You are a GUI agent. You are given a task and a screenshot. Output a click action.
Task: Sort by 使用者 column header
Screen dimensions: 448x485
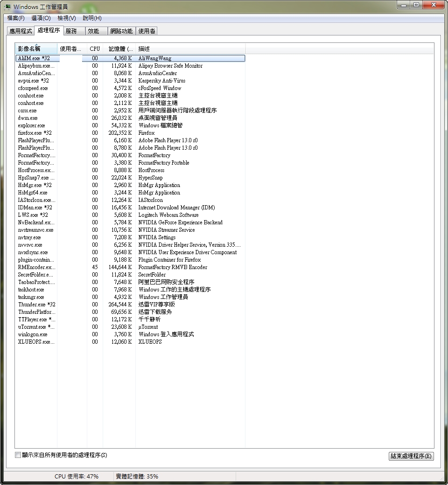pyautogui.click(x=72, y=49)
